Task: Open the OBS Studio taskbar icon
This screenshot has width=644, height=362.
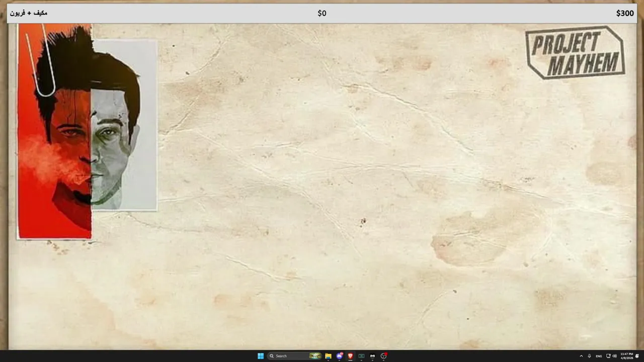Action: 383,356
